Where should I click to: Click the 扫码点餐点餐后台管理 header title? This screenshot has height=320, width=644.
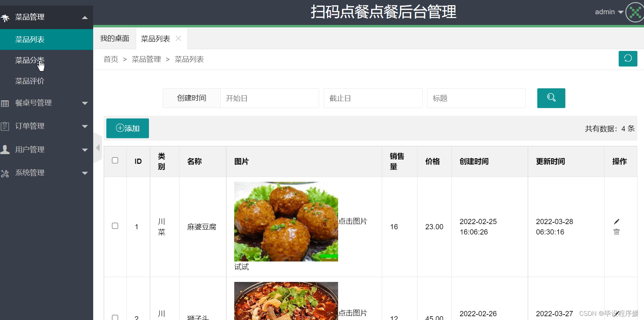pyautogui.click(x=383, y=12)
